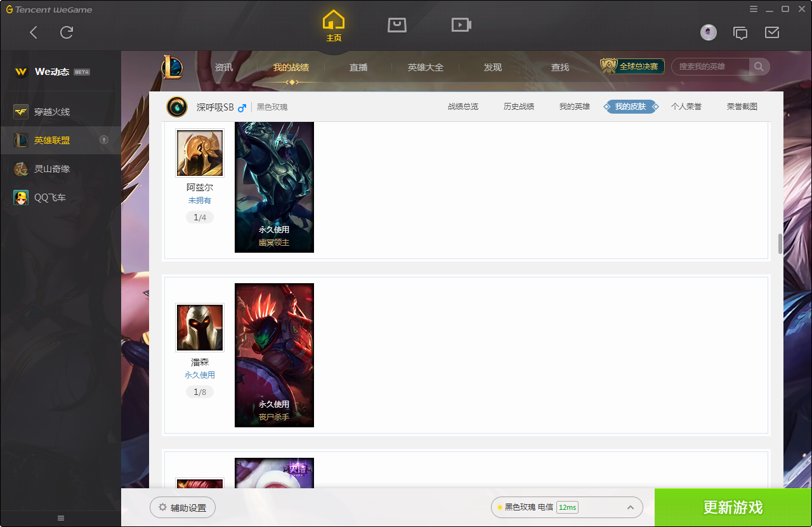Viewport: 812px width, 527px height.
Task: Click the 未拥有 status under 阿兹尔
Action: [x=200, y=201]
